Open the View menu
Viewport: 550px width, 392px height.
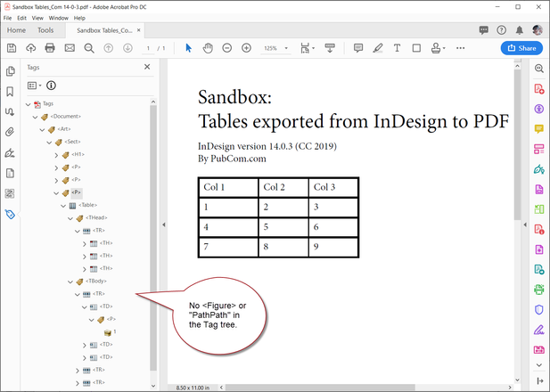tap(37, 18)
